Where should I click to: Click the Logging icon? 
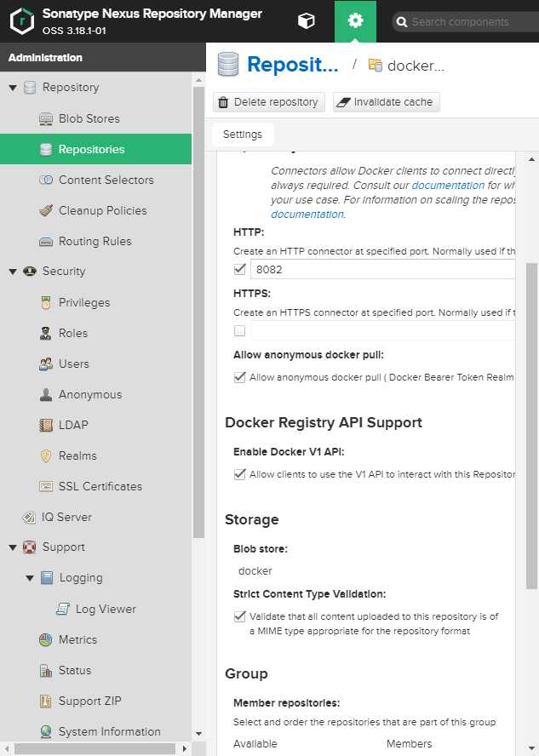[47, 577]
